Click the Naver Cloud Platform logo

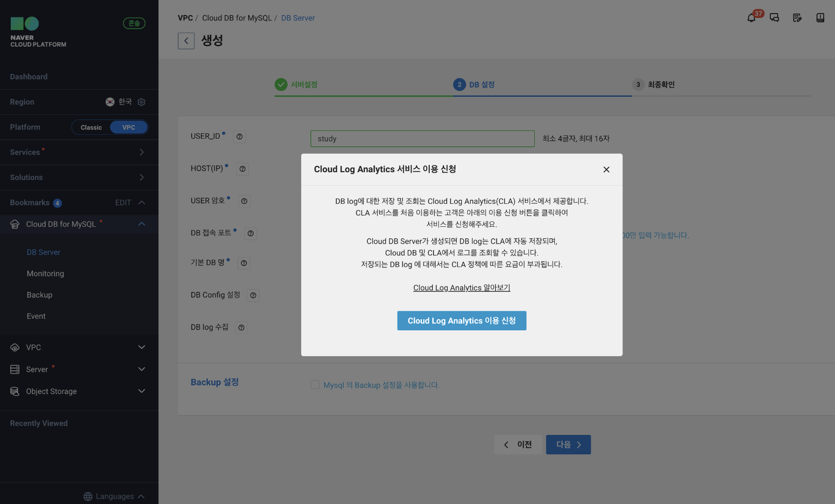[38, 32]
